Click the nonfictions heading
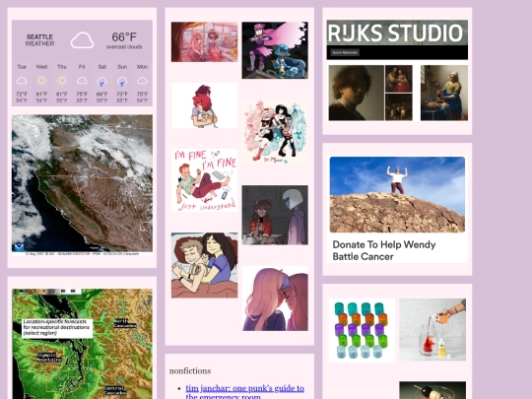Image resolution: width=532 pixels, height=399 pixels. coord(190,370)
